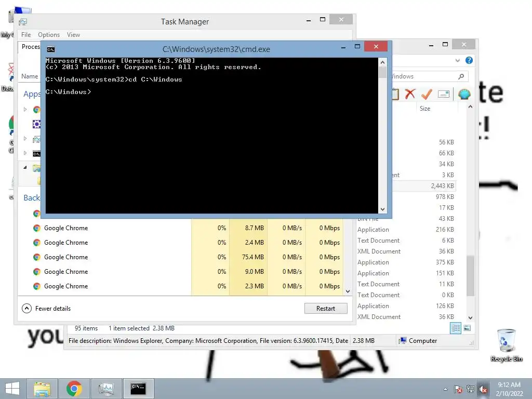Open Google Chrome from the taskbar
532x399 pixels.
click(x=74, y=389)
